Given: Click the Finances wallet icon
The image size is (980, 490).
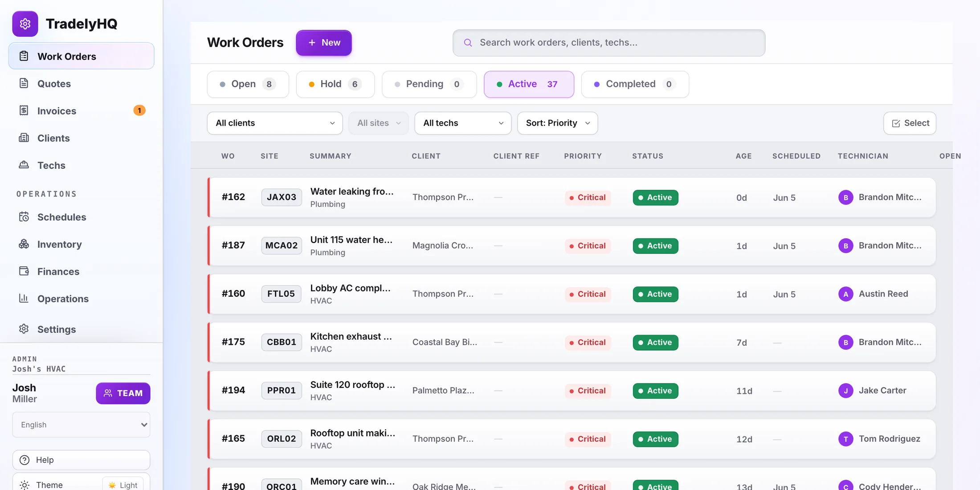Looking at the screenshot, I should (x=24, y=271).
